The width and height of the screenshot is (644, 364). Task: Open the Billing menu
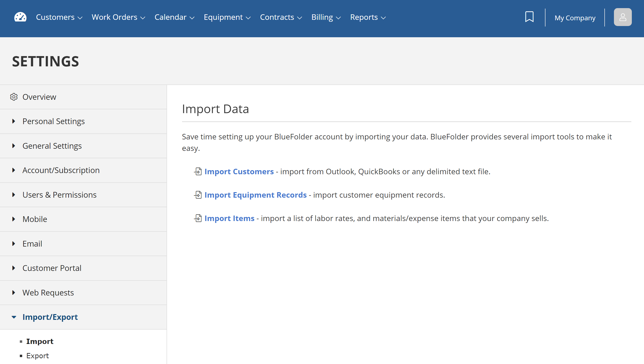pos(326,17)
